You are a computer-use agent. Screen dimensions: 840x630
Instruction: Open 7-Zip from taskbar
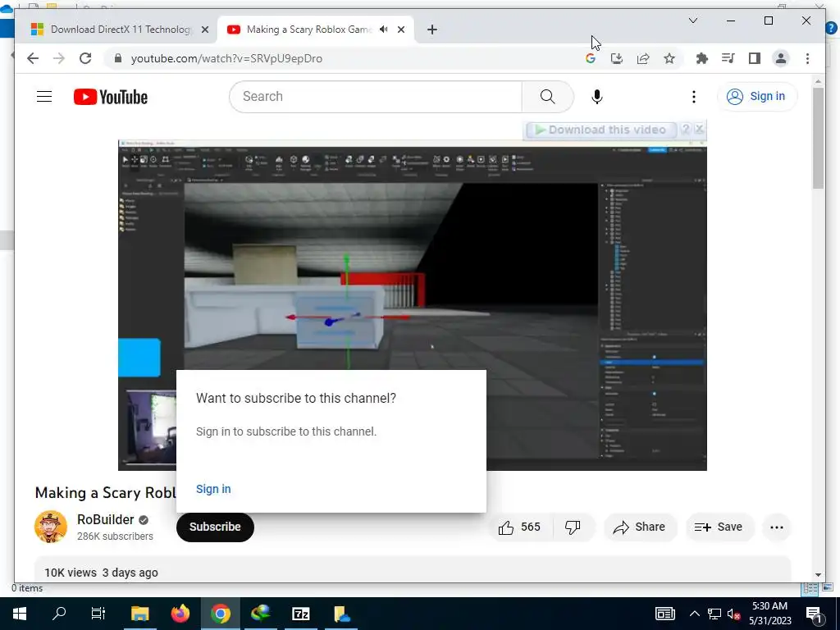tap(300, 614)
